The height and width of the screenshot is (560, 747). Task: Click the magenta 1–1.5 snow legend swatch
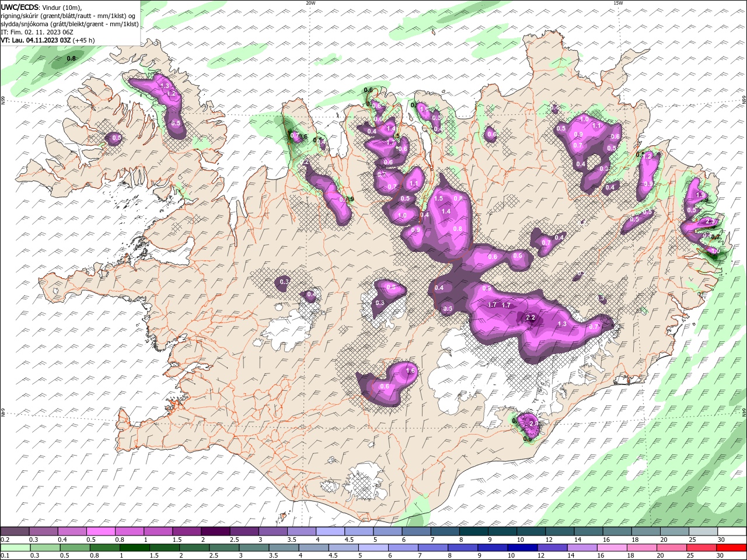[158, 531]
